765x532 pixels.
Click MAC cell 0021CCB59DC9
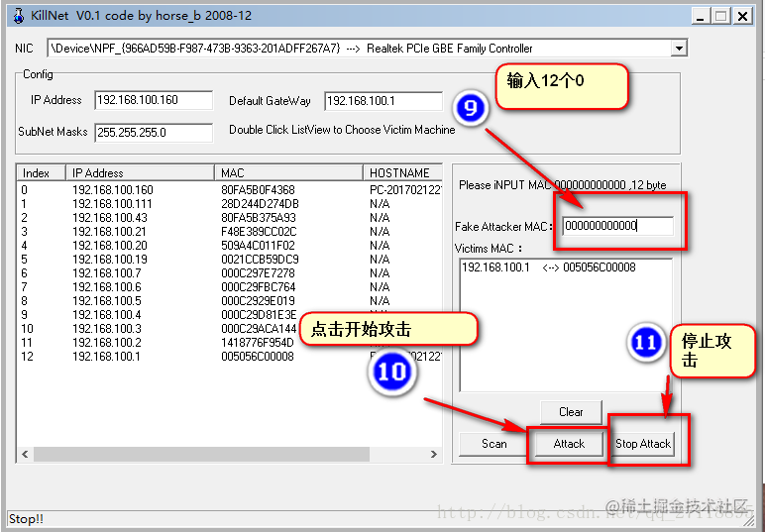(x=260, y=260)
